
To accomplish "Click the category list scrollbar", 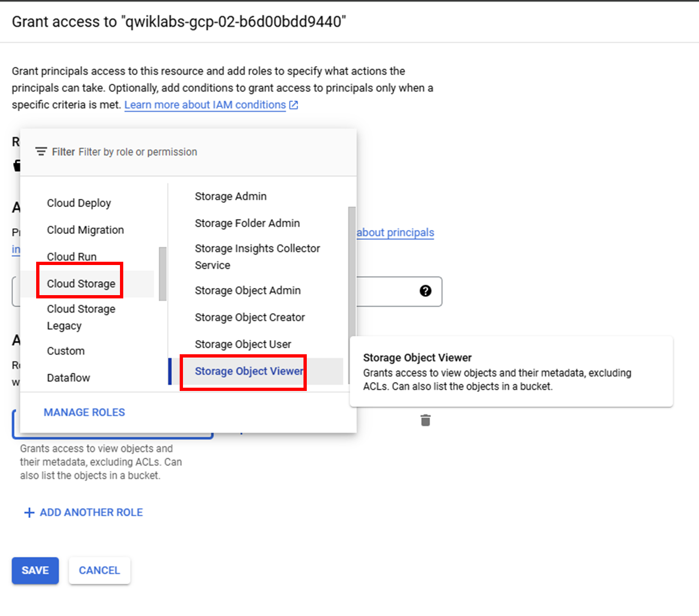I will coord(162,274).
